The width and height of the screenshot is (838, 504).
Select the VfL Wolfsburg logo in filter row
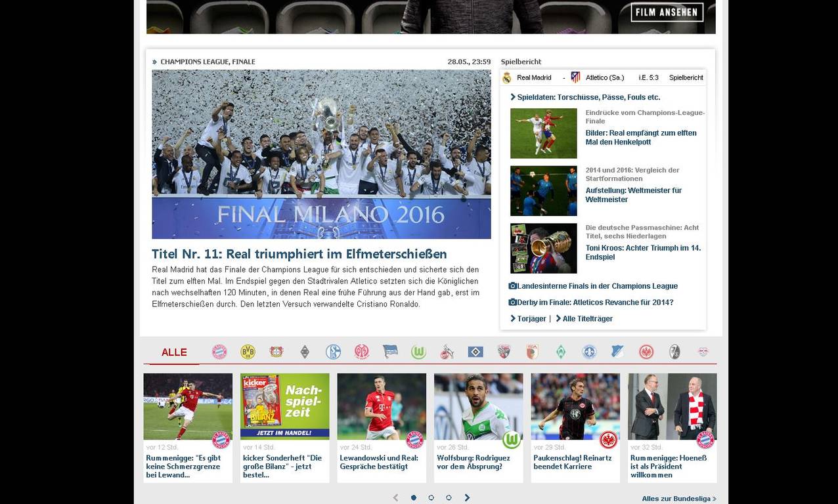(x=418, y=352)
